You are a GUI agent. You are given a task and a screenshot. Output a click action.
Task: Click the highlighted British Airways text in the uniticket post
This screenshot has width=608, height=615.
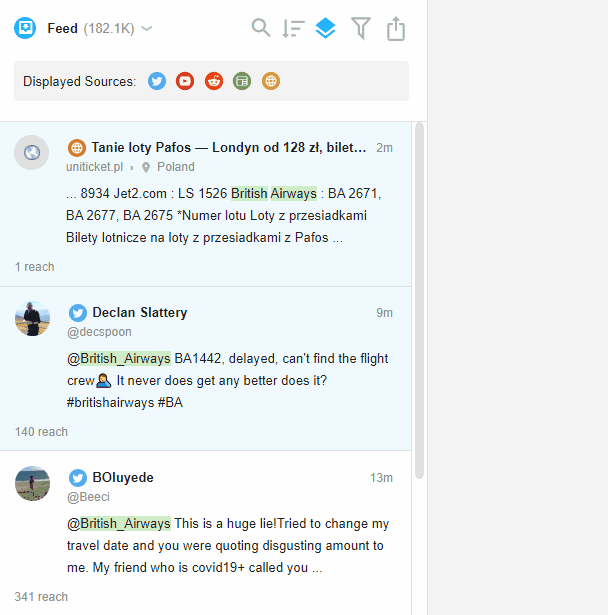pyautogui.click(x=274, y=193)
